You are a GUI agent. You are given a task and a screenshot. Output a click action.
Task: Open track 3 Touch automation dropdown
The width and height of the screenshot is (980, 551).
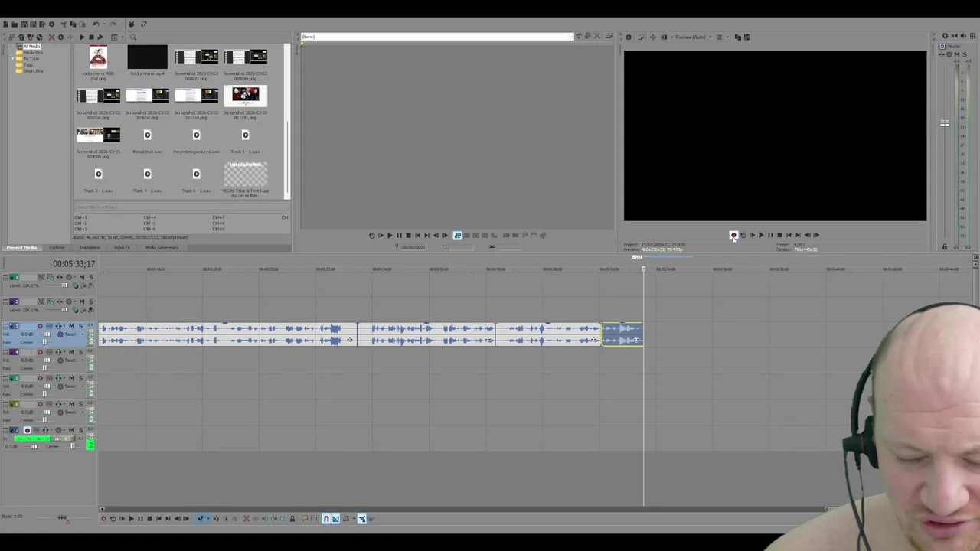83,334
